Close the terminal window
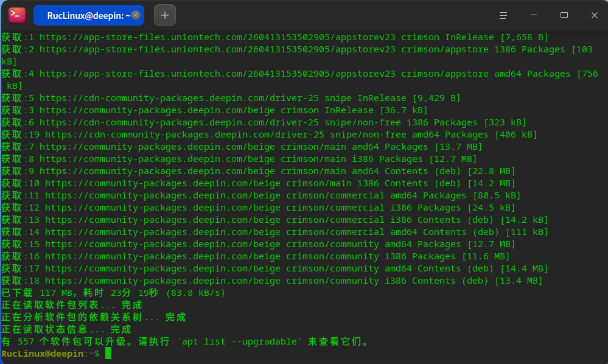Image resolution: width=608 pixels, height=364 pixels. click(x=595, y=15)
